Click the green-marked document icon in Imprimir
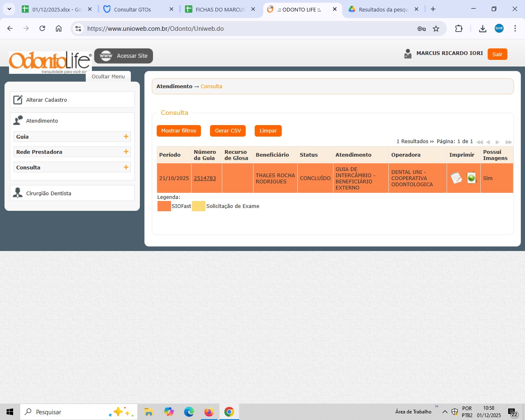The width and height of the screenshot is (525, 420). coord(472,178)
